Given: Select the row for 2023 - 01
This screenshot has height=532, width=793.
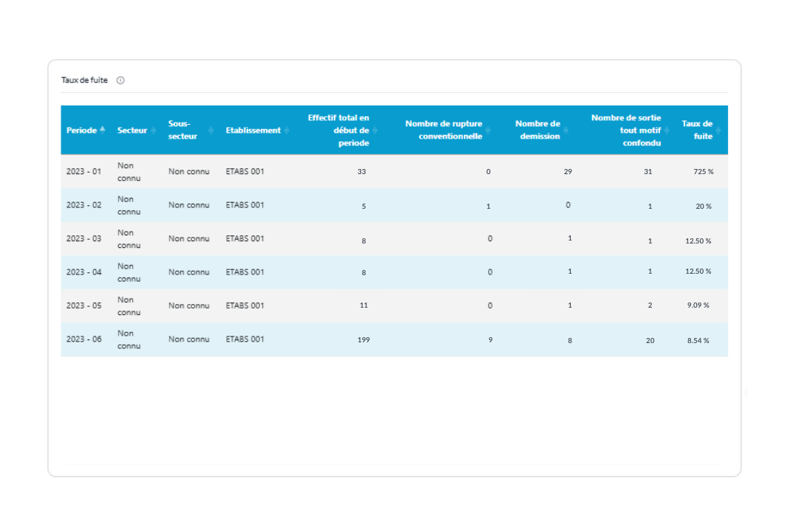Looking at the screenshot, I should click(x=83, y=170).
